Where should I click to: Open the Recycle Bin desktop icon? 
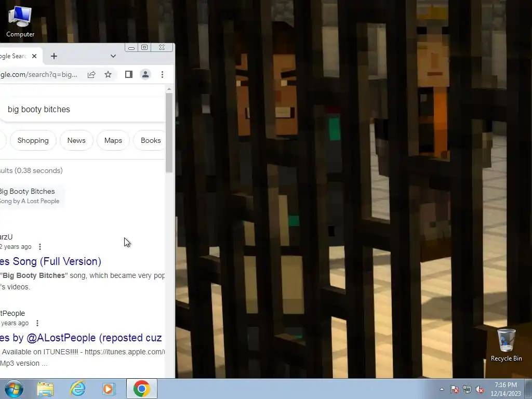tap(506, 345)
